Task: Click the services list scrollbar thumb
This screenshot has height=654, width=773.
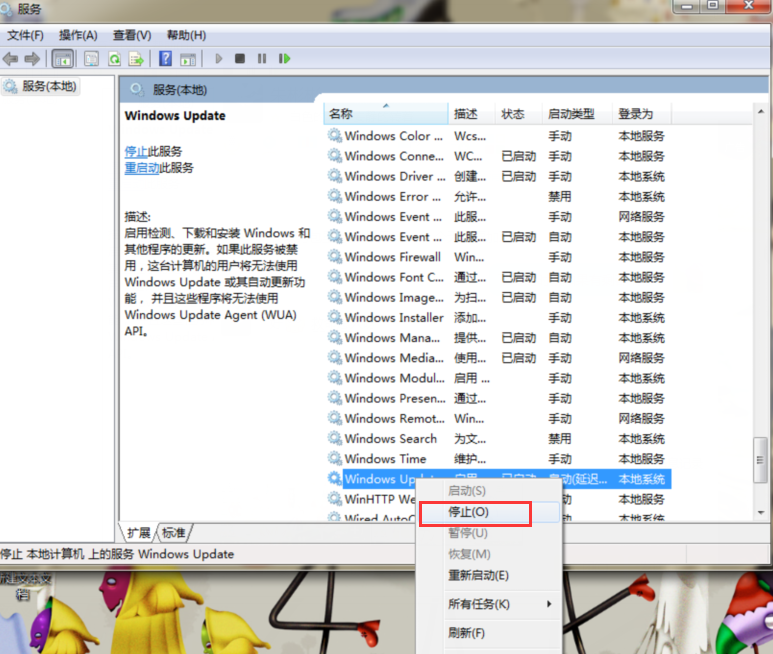Action: 760,460
